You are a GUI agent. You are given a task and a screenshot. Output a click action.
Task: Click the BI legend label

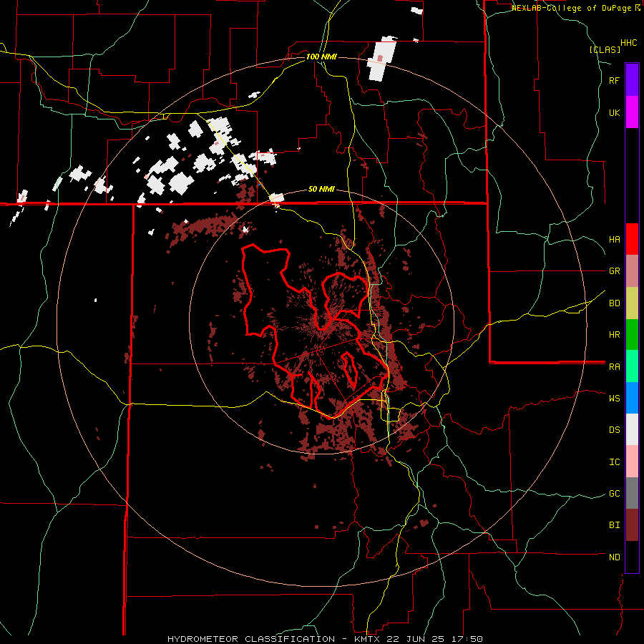(615, 525)
